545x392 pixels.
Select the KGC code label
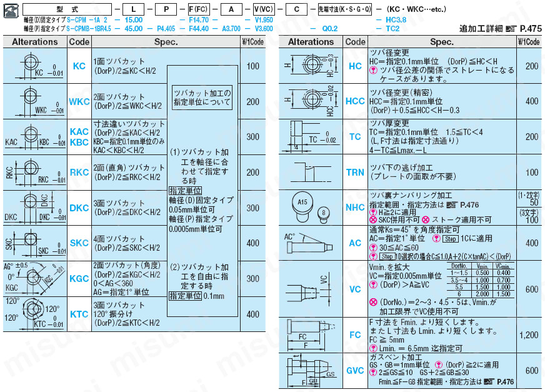tap(79, 279)
